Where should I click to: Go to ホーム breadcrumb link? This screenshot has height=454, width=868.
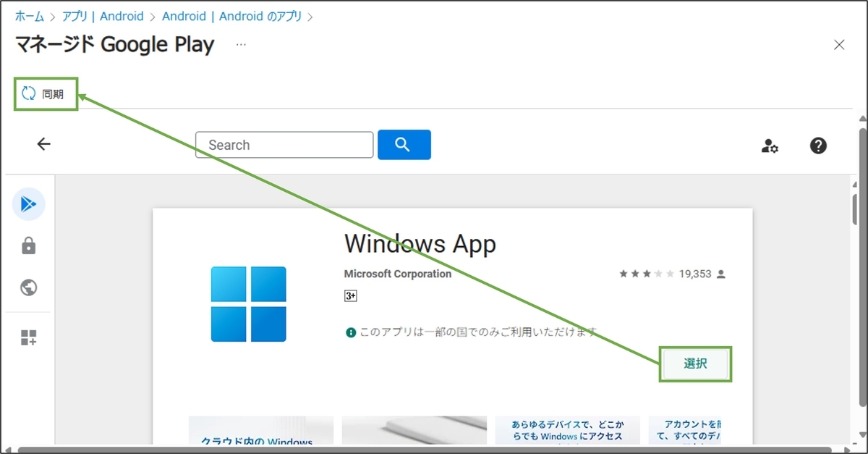(30, 16)
